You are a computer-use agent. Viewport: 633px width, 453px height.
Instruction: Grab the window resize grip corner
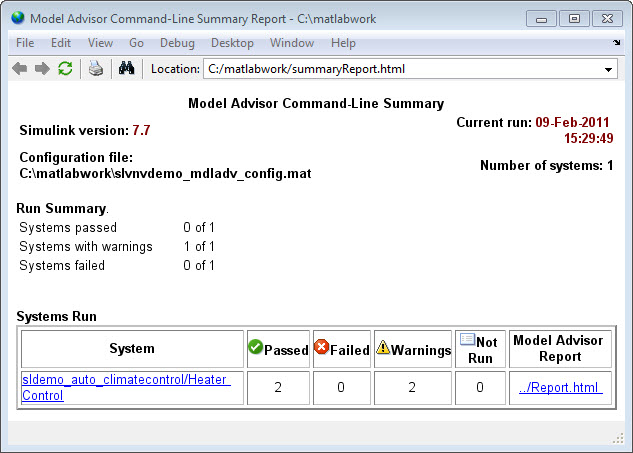pyautogui.click(x=618, y=438)
